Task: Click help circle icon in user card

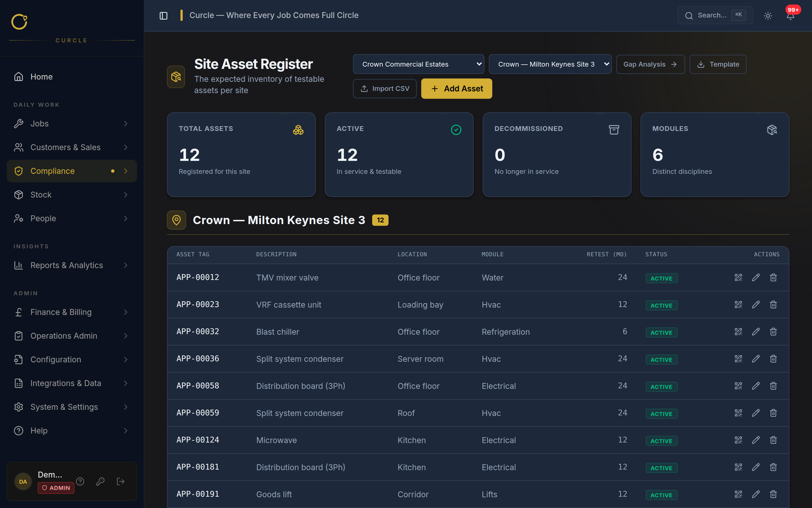Action: click(x=80, y=481)
